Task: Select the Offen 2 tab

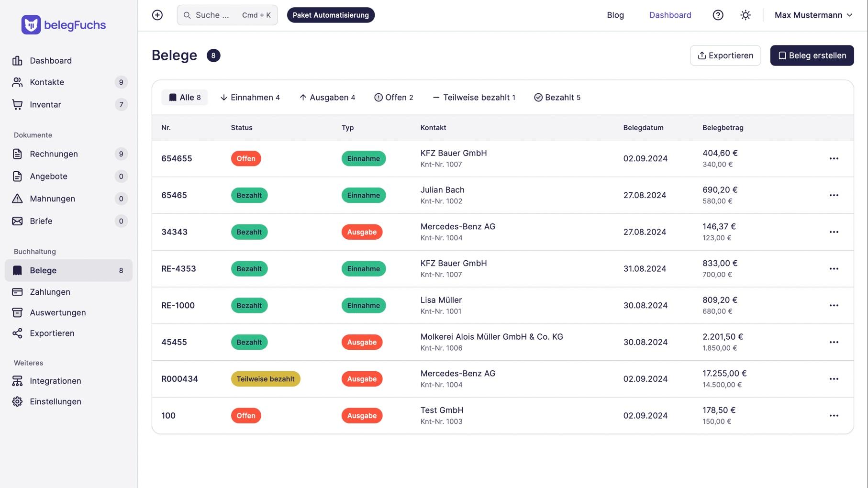Action: pos(393,98)
